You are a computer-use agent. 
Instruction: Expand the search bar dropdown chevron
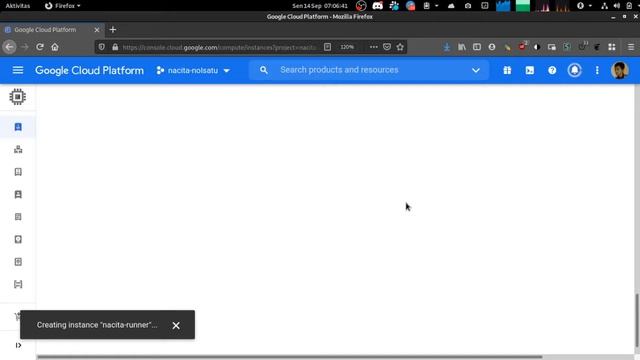[476, 70]
